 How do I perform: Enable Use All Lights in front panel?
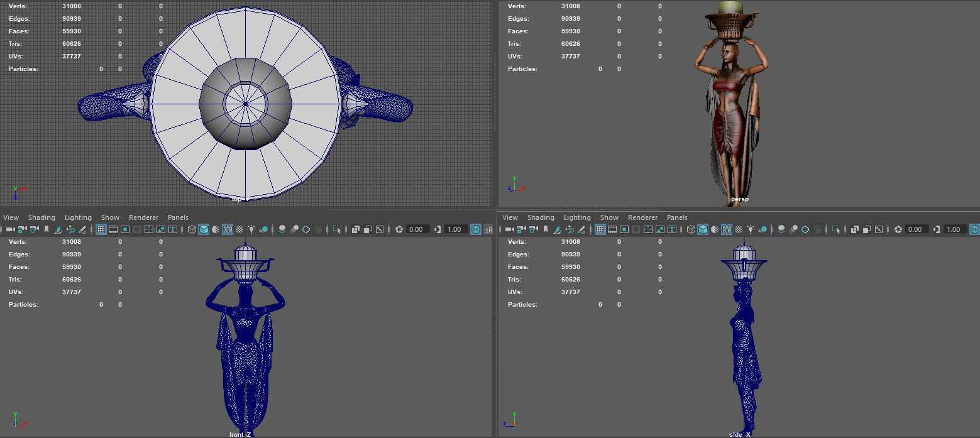coord(251,229)
